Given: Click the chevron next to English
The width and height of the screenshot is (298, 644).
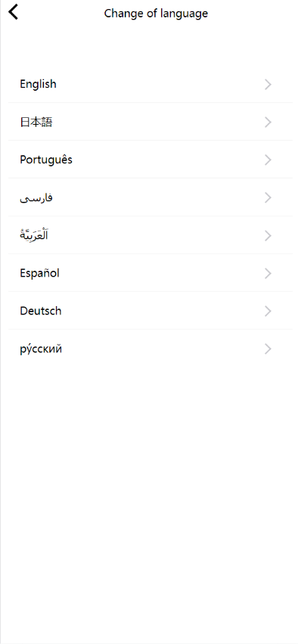Looking at the screenshot, I should pos(268,85).
